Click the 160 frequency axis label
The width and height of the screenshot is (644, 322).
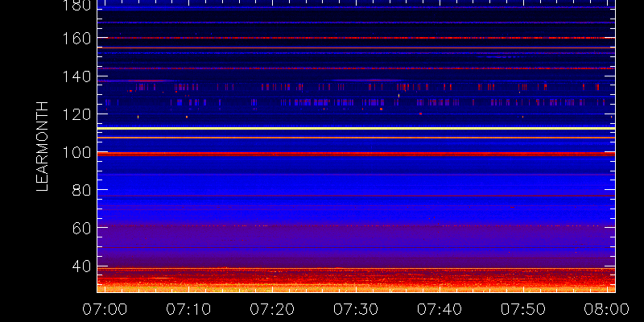pos(76,38)
